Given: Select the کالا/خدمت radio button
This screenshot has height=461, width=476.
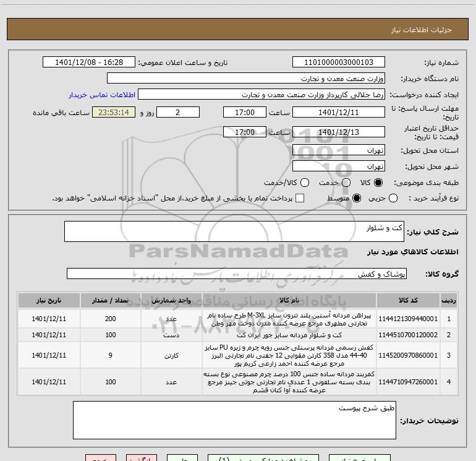Looking at the screenshot, I should (305, 183).
